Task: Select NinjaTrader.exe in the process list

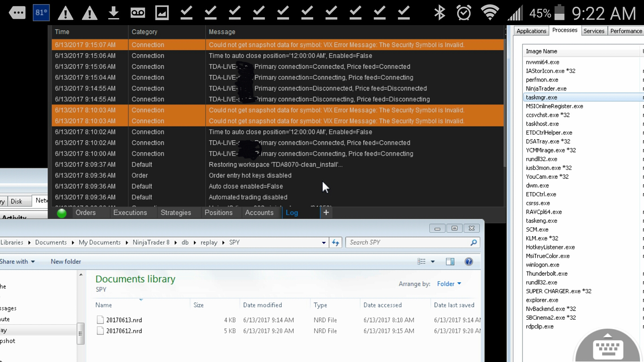Action: (x=546, y=88)
